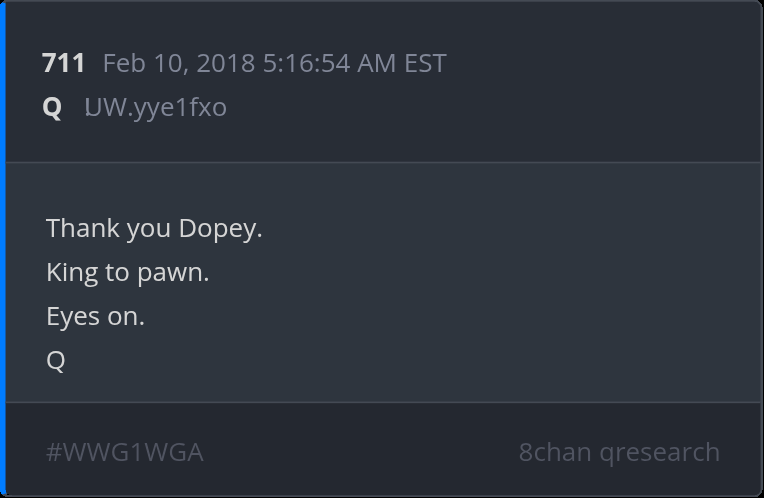Viewport: 764px width, 498px height.
Task: Select the bold Q author name
Action: click(52, 107)
